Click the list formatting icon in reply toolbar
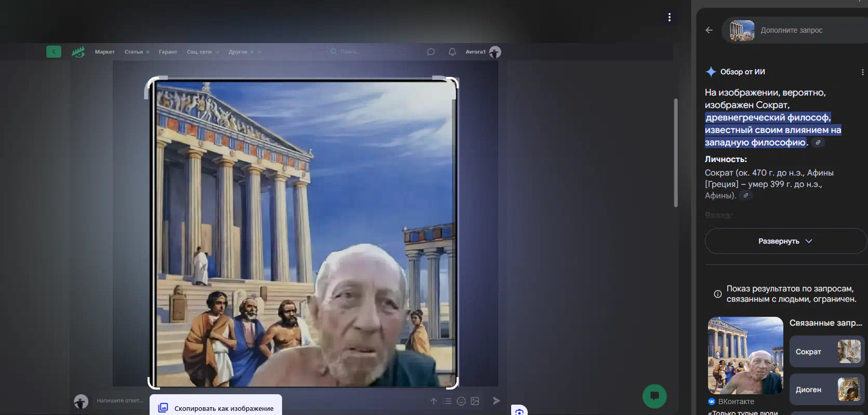The height and width of the screenshot is (415, 868). pyautogui.click(x=447, y=401)
